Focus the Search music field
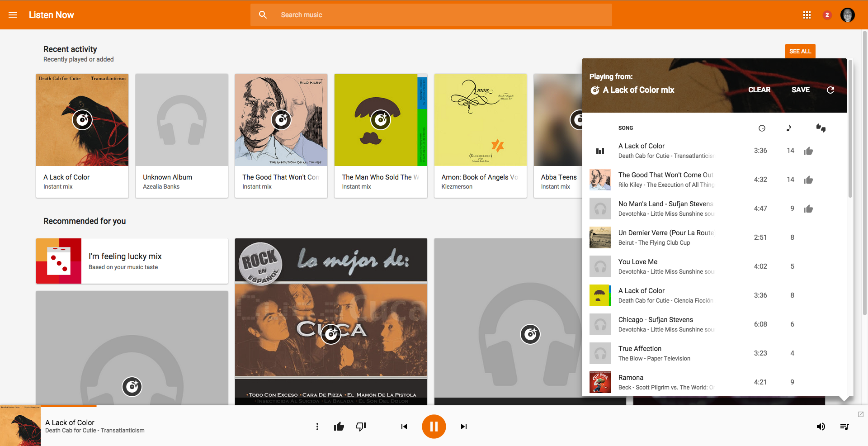The height and width of the screenshot is (446, 868). point(431,15)
